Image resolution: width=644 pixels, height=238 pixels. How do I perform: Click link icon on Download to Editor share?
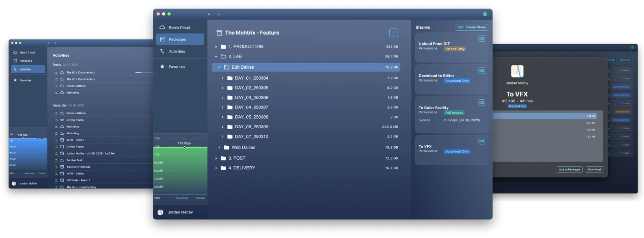click(x=481, y=71)
